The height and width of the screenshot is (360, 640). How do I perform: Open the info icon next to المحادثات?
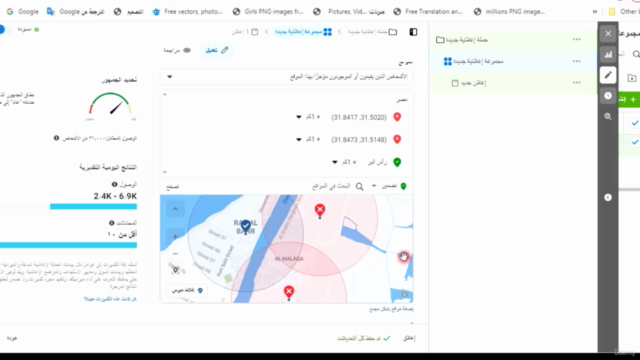(x=111, y=223)
